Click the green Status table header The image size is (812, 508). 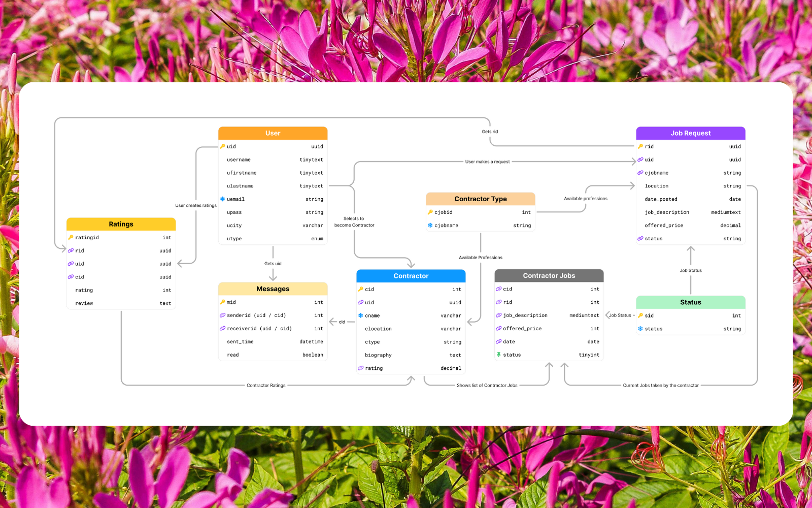(690, 302)
